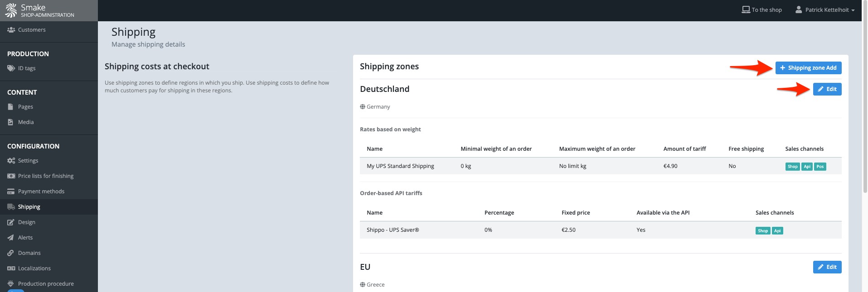Viewport: 868px width, 292px height.
Task: Open the Patrick Kettelhoit user dropdown
Action: 825,10
